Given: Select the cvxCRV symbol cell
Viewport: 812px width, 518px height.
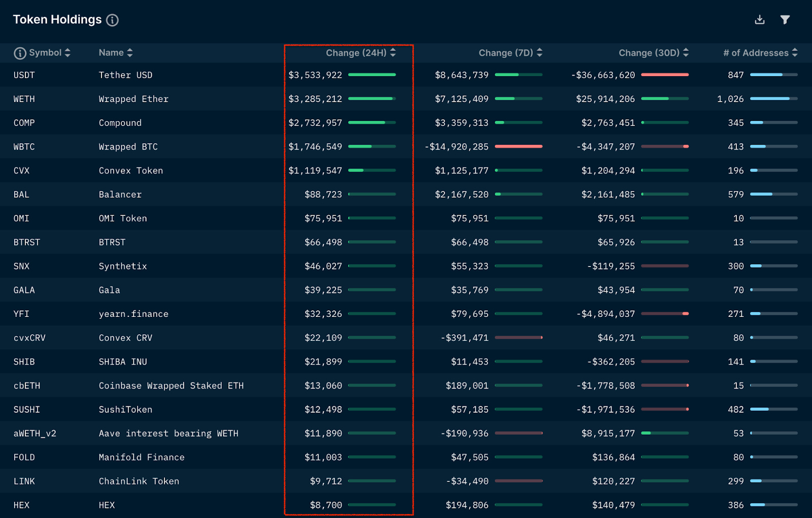Looking at the screenshot, I should click(x=29, y=338).
